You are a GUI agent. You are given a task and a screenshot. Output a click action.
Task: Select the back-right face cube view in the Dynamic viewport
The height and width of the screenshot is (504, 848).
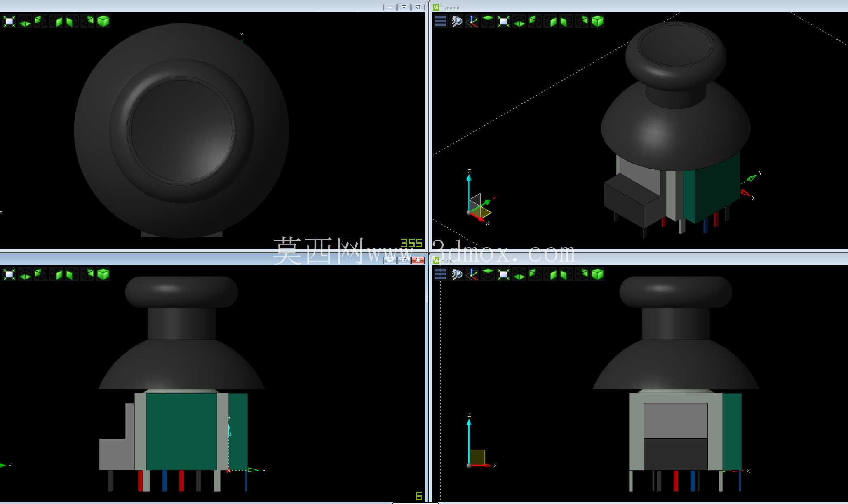coord(582,21)
